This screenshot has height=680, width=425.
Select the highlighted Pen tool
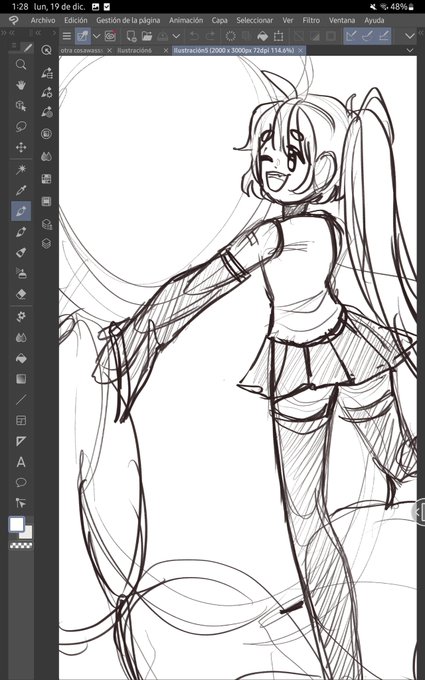click(21, 211)
